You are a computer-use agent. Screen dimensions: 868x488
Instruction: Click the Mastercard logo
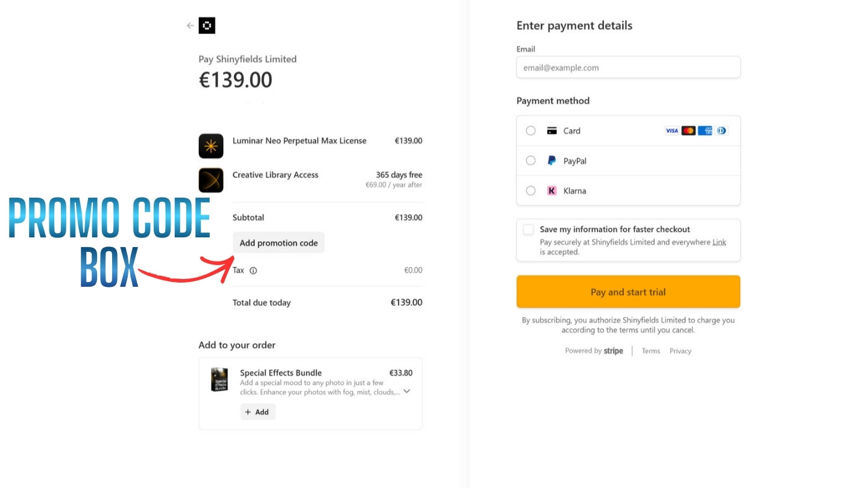pos(688,131)
